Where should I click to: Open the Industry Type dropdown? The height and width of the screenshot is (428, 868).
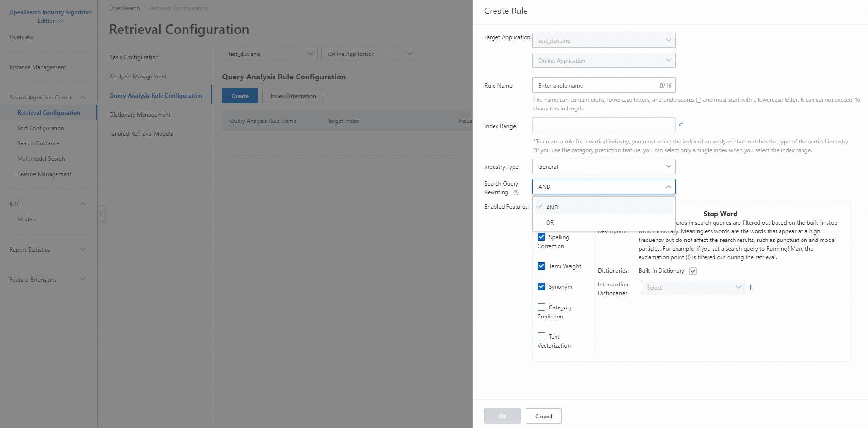(604, 166)
